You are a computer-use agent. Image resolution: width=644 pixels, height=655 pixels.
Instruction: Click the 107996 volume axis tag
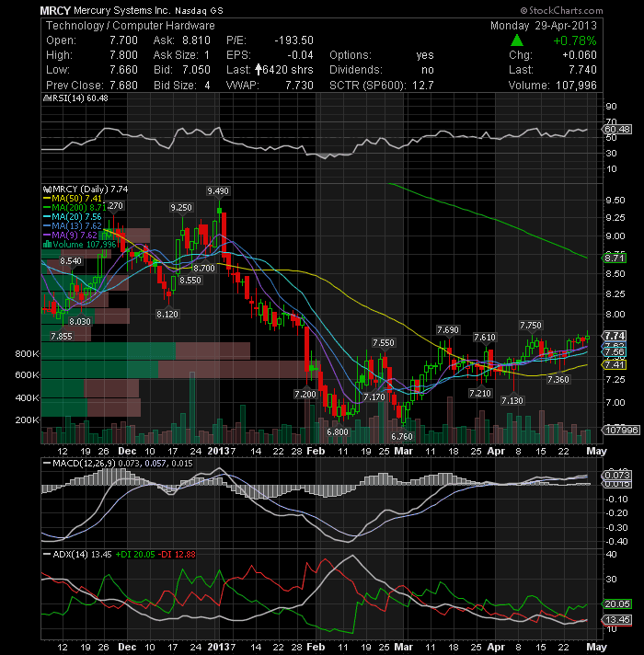[x=620, y=430]
